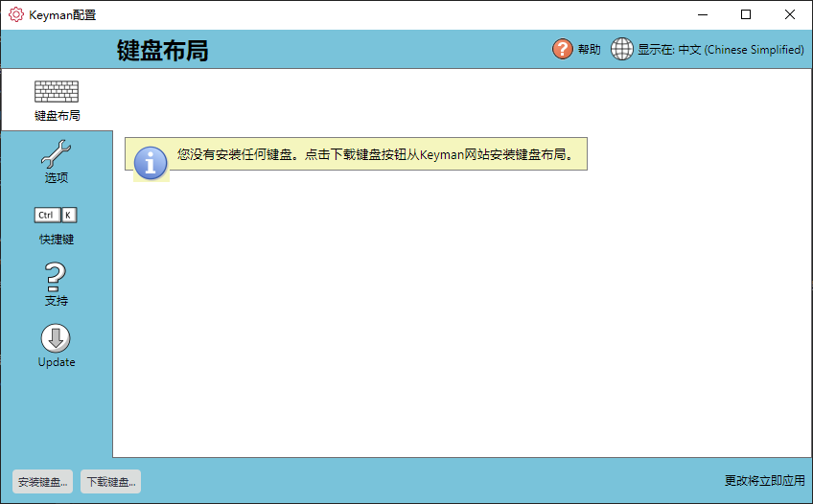
Task: Open 快捷键 Ctrl K hotkeys icon
Action: tap(56, 215)
